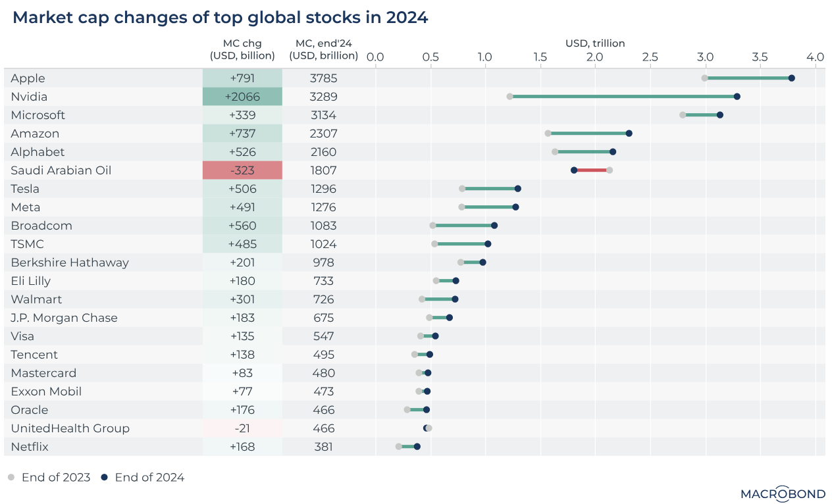Select Saudi Arabian Oil's red -323 cell
This screenshot has height=504, width=832.
pos(242,170)
